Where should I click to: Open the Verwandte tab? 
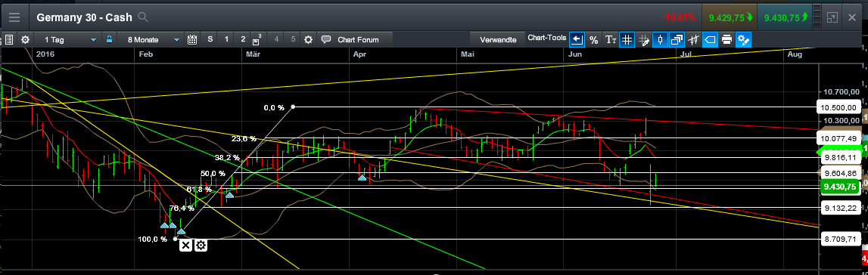tap(498, 40)
